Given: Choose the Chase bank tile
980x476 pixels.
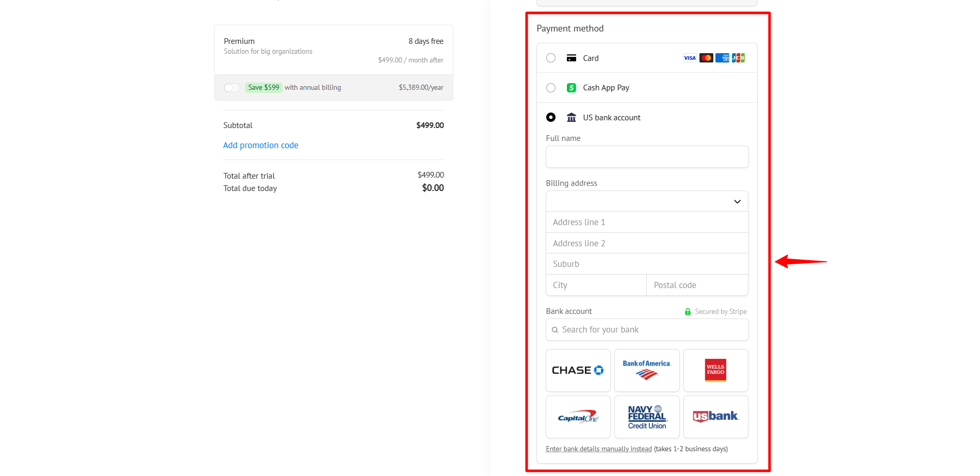Looking at the screenshot, I should [578, 370].
